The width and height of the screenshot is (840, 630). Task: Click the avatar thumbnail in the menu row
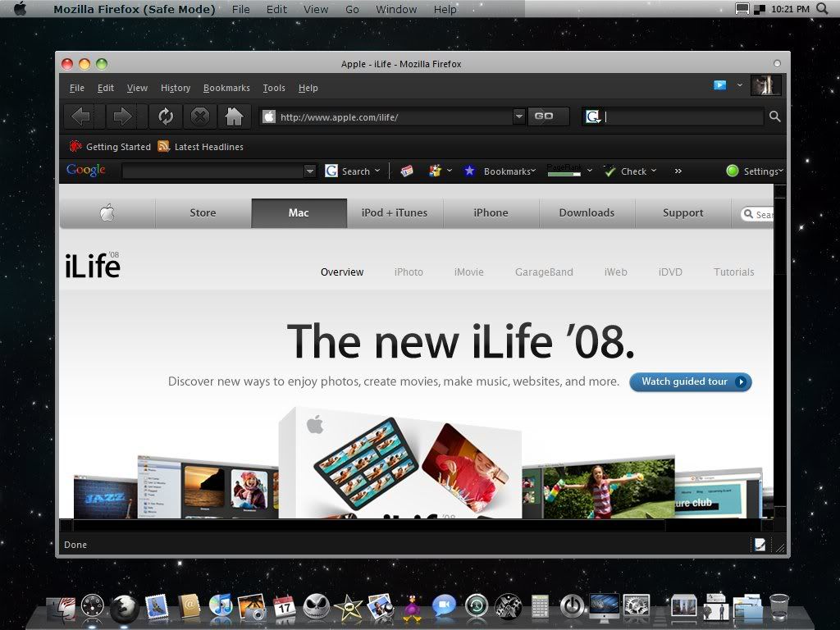point(765,85)
